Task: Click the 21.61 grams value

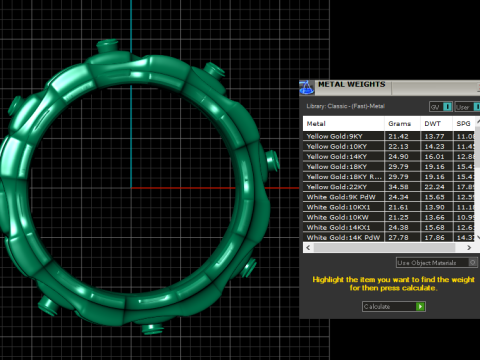Action: [x=398, y=207]
